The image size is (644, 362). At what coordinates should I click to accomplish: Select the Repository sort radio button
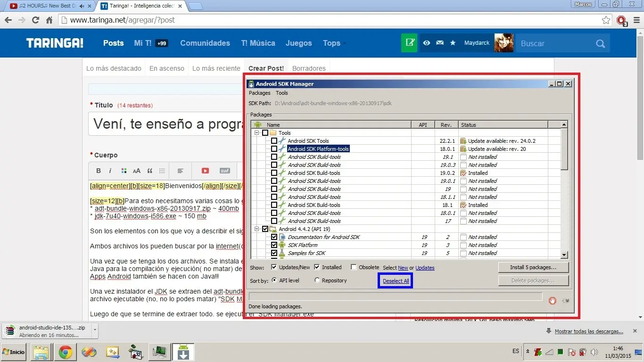click(317, 280)
